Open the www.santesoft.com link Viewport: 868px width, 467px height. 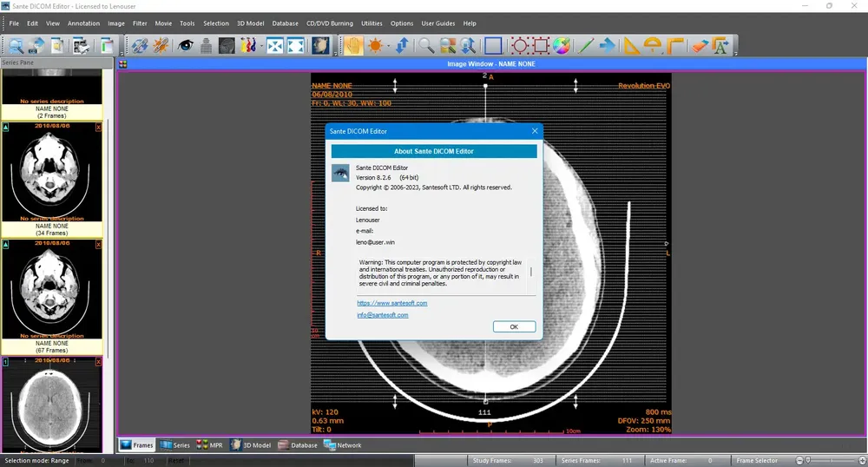tap(391, 303)
